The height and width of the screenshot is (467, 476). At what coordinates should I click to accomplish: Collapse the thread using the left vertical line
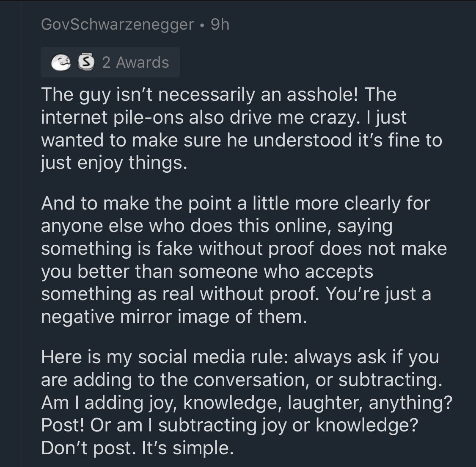pos(22,233)
